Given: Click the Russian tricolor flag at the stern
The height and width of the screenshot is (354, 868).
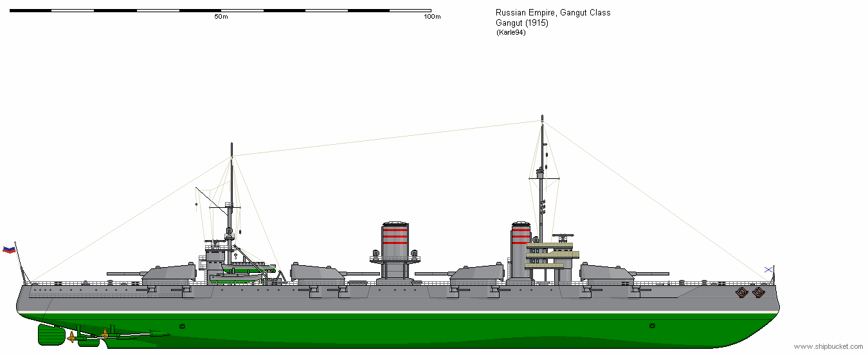Looking at the screenshot, I should point(9,250).
